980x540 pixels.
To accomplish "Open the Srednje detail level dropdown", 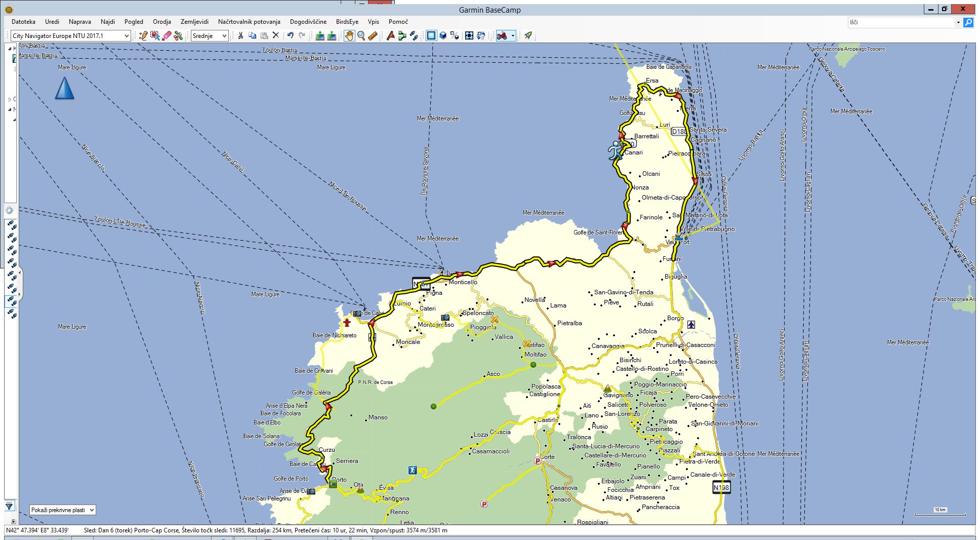I will (x=210, y=35).
